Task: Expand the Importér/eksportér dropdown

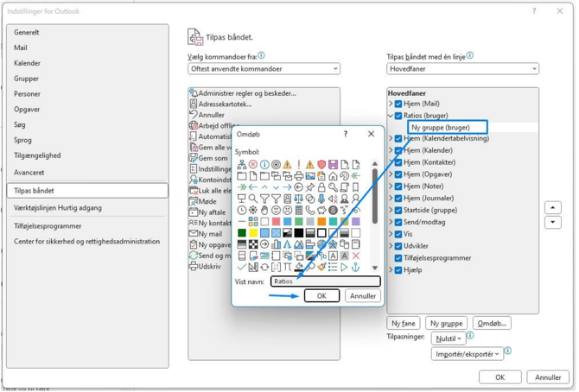Action: [x=468, y=354]
